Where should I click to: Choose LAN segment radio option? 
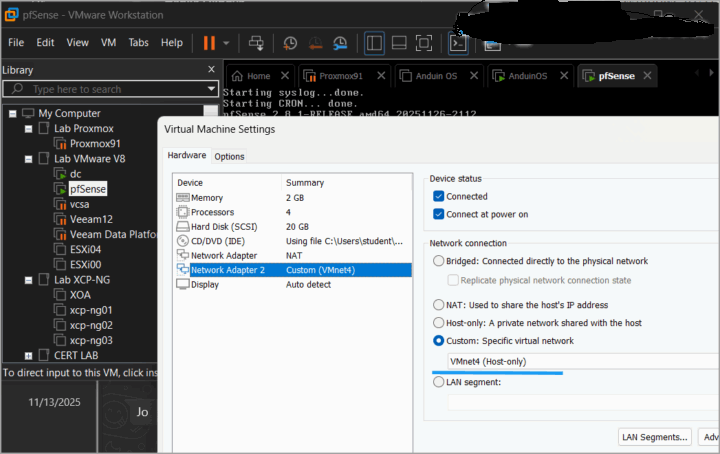pos(439,382)
